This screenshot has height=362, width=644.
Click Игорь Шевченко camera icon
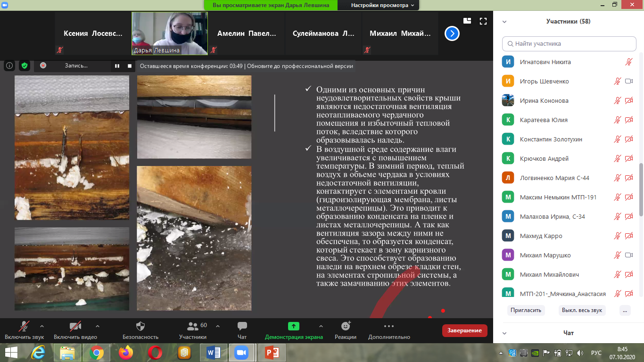(x=628, y=81)
